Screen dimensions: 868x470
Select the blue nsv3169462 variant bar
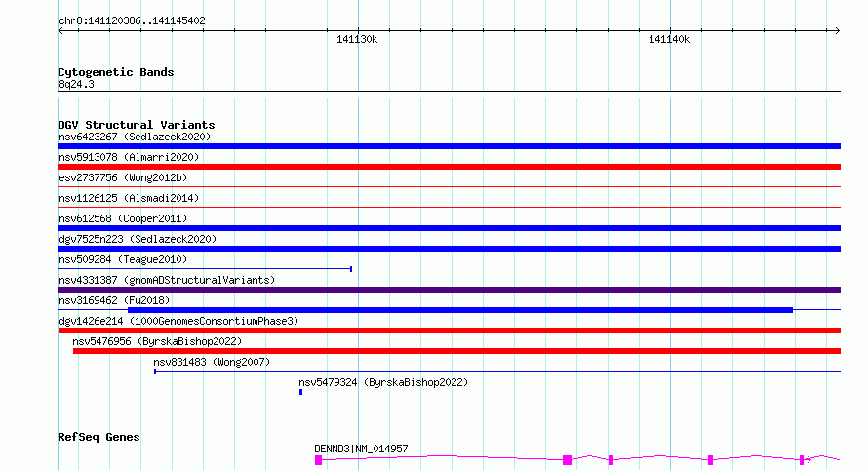tap(460, 310)
